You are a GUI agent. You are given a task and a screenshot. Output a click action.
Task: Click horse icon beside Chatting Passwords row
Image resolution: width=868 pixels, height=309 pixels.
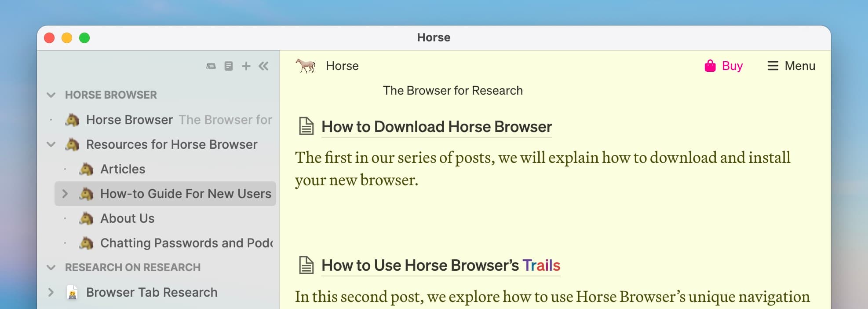(86, 243)
